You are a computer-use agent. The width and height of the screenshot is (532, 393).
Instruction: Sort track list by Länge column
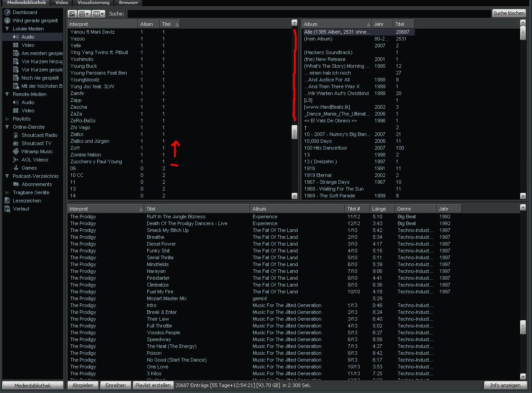(x=383, y=209)
